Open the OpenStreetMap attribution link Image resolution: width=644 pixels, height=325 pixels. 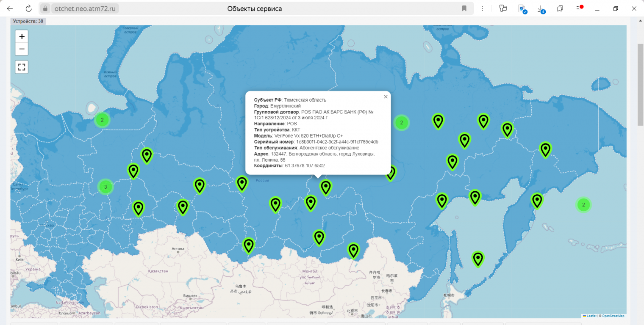point(613,316)
